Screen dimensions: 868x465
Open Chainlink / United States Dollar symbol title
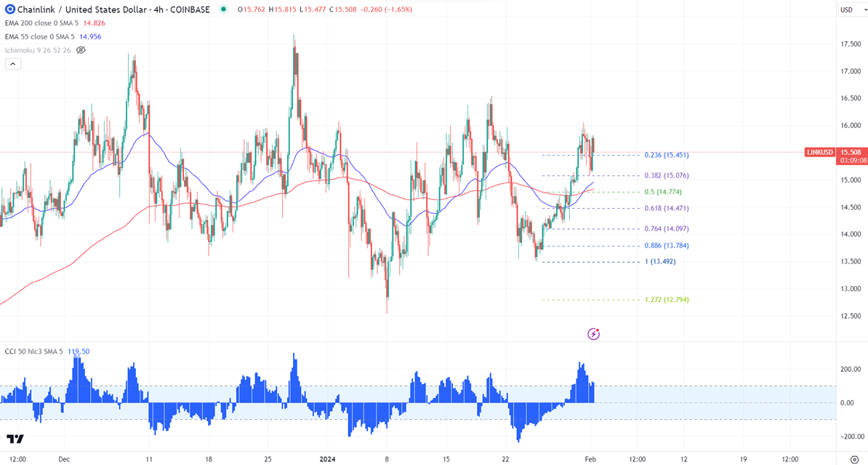tap(113, 9)
